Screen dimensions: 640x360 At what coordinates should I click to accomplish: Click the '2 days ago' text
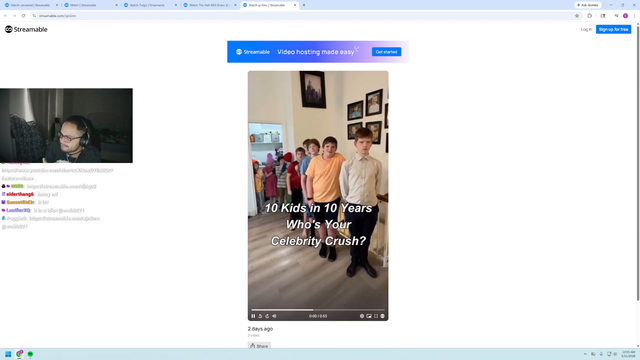pyautogui.click(x=260, y=329)
